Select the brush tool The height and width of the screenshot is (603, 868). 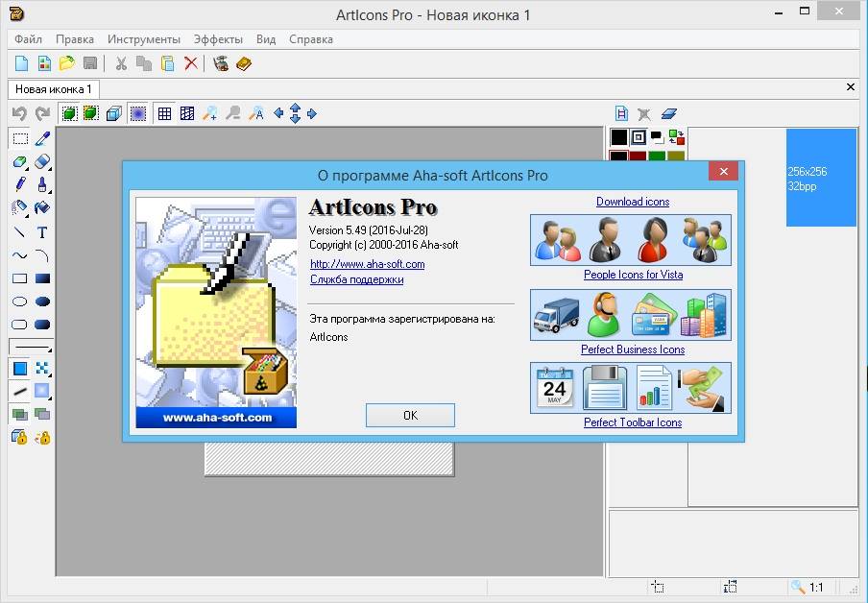coord(42,183)
